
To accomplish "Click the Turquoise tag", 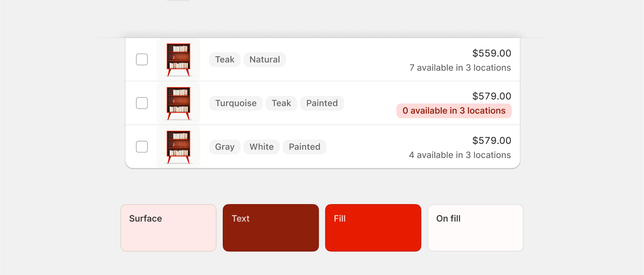I will 236,103.
